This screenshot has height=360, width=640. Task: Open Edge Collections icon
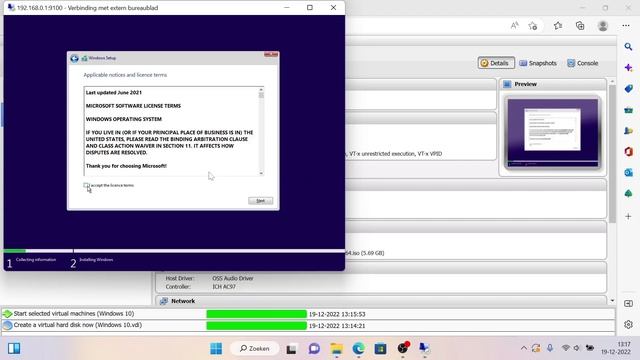point(580,26)
